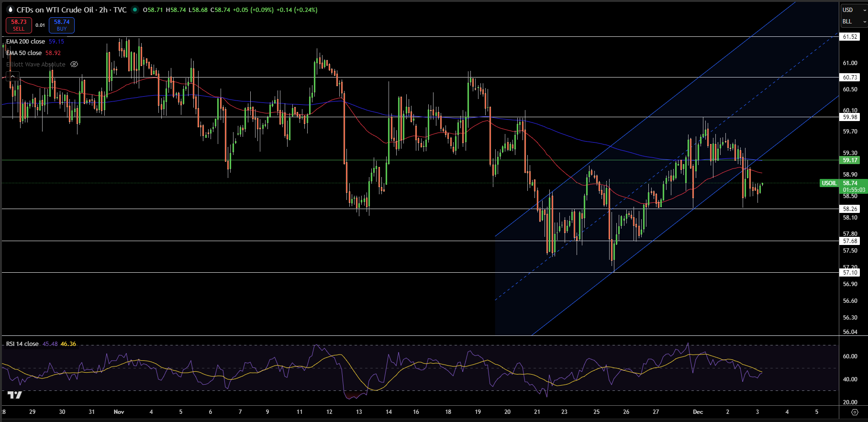The height and width of the screenshot is (422, 868).
Task: Click the RSI value 46.36
Action: (x=68, y=344)
